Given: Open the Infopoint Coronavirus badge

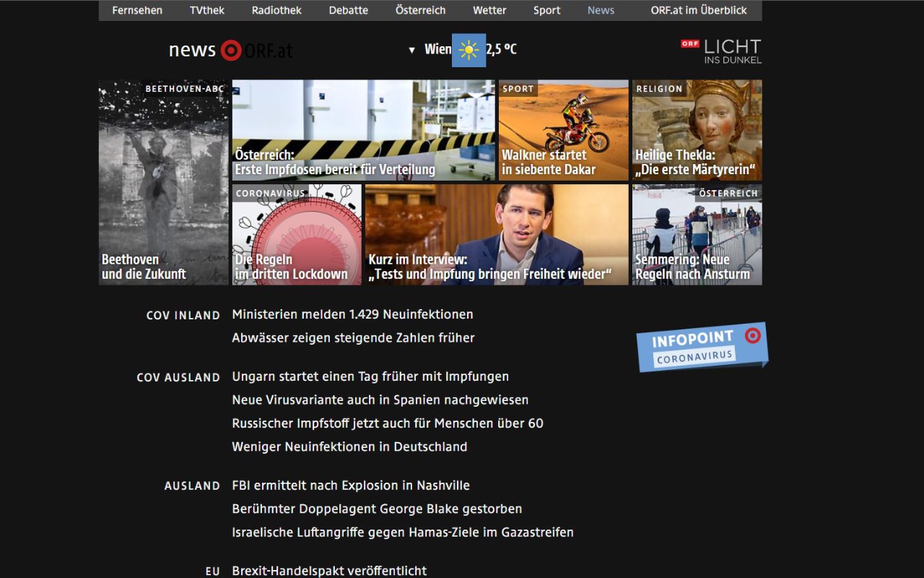Looking at the screenshot, I should 702,347.
